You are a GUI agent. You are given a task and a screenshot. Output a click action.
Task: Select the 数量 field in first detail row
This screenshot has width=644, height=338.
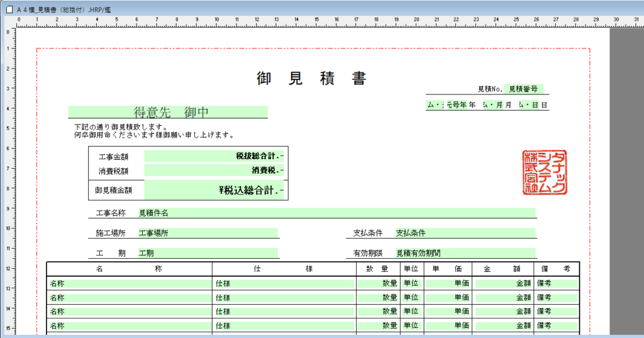[377, 283]
